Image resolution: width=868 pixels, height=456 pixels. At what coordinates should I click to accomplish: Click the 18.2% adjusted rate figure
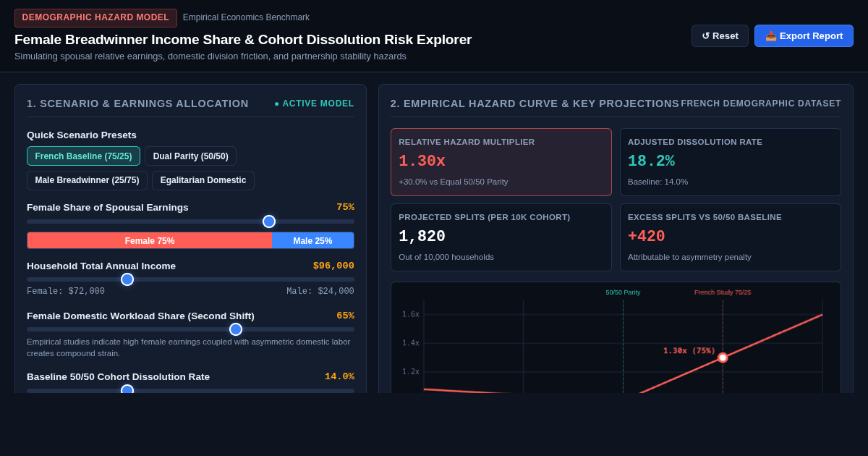point(651,161)
